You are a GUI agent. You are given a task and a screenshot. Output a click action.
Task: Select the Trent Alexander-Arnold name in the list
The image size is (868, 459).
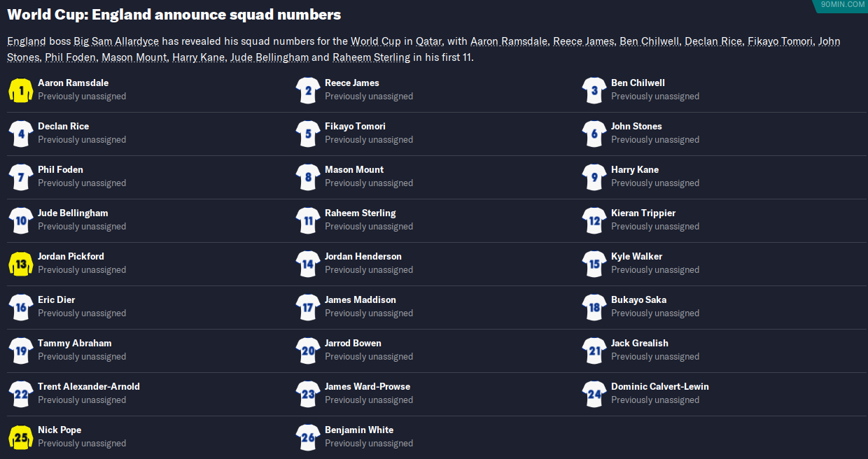[89, 386]
